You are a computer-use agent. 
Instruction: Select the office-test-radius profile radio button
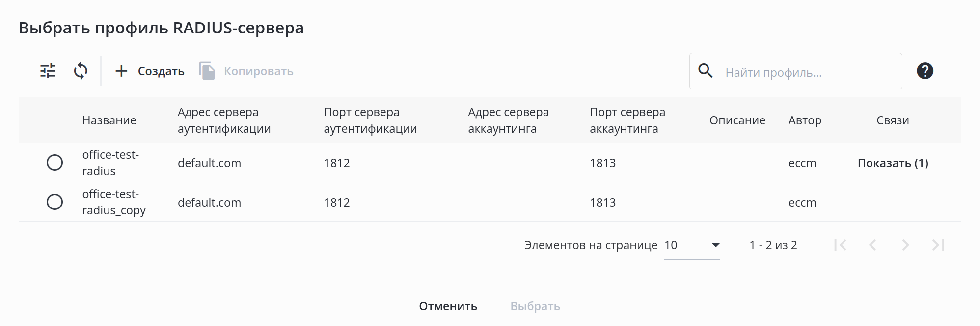pyautogui.click(x=54, y=163)
